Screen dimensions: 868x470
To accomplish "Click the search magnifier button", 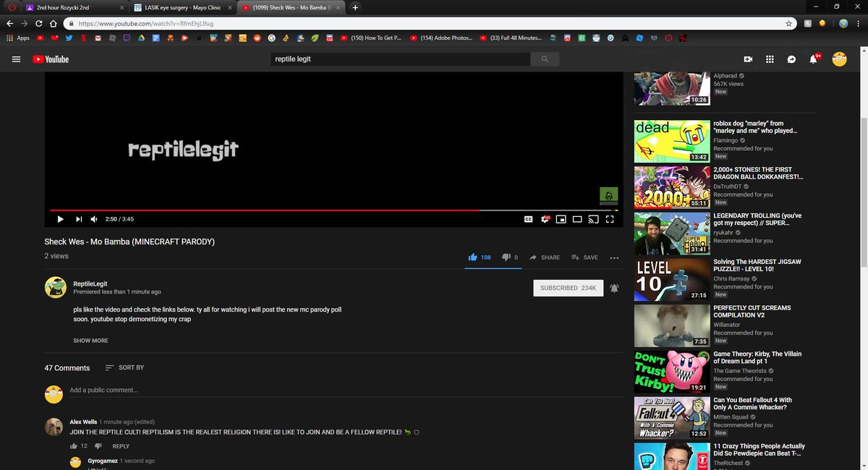I will [545, 59].
